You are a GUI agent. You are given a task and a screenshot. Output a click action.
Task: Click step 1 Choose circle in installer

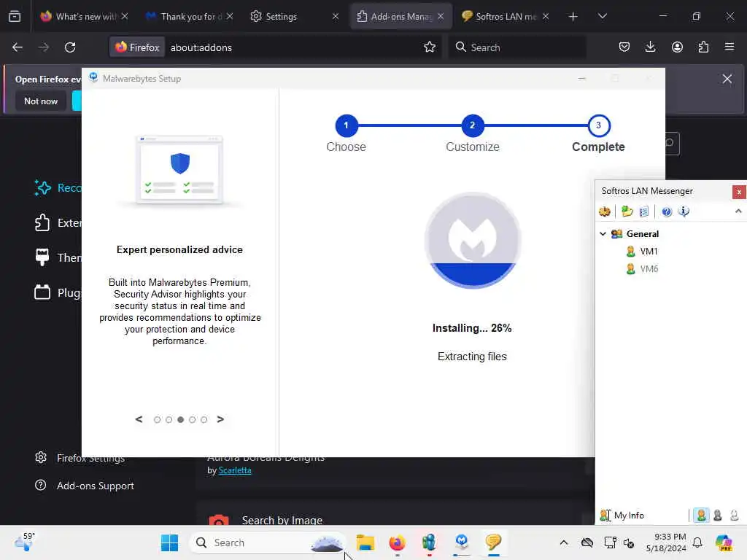[x=347, y=125]
